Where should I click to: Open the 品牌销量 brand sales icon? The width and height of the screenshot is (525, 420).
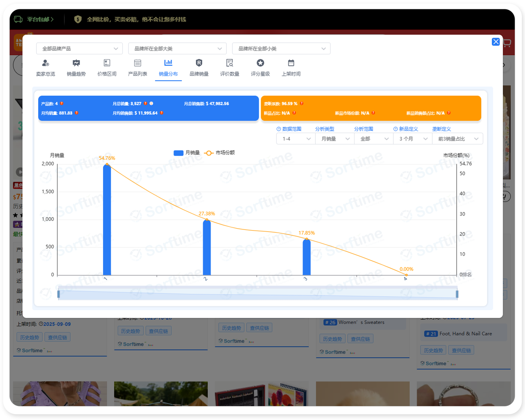[199, 63]
